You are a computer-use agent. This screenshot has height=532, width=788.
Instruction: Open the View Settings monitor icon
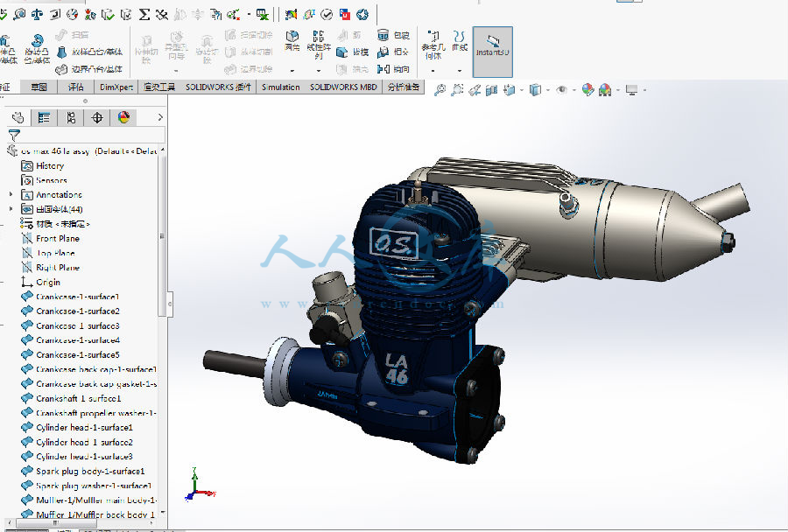[631, 90]
